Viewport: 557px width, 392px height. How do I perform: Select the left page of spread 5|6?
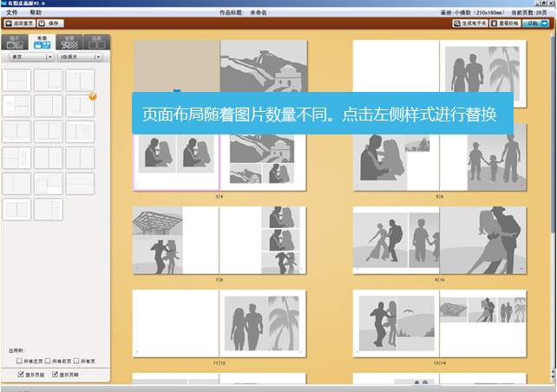[x=396, y=157]
